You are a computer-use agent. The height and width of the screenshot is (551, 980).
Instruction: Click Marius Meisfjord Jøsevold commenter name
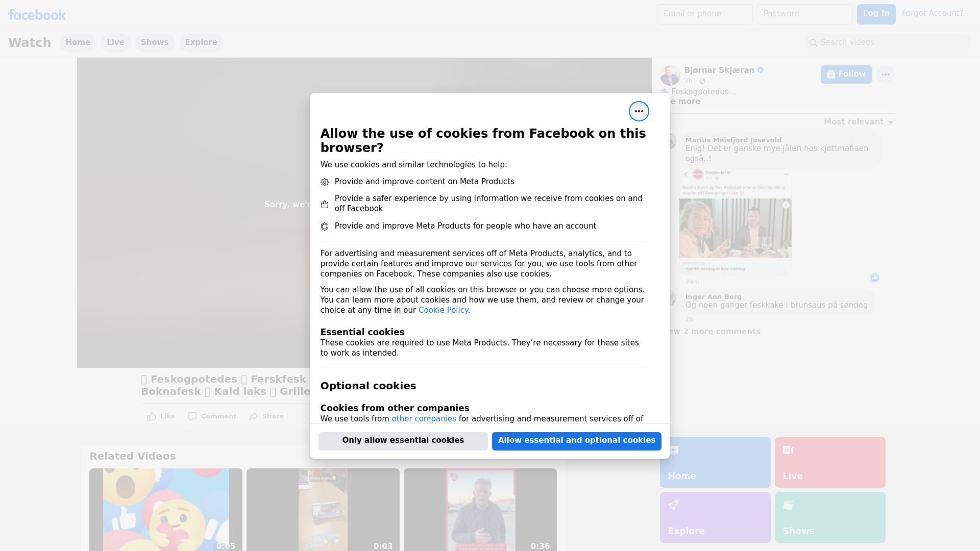tap(733, 140)
